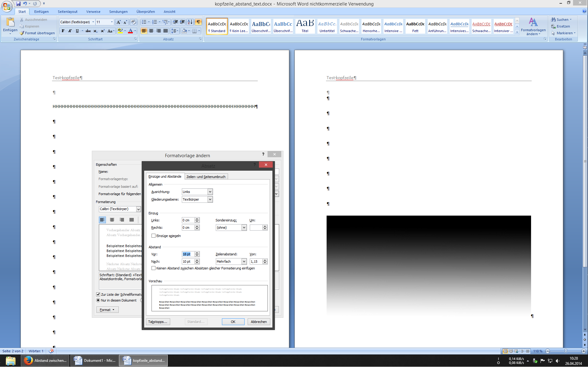Image resolution: width=588 pixels, height=367 pixels.
Task: Open the Ausrichtung dropdown
Action: pyautogui.click(x=210, y=192)
